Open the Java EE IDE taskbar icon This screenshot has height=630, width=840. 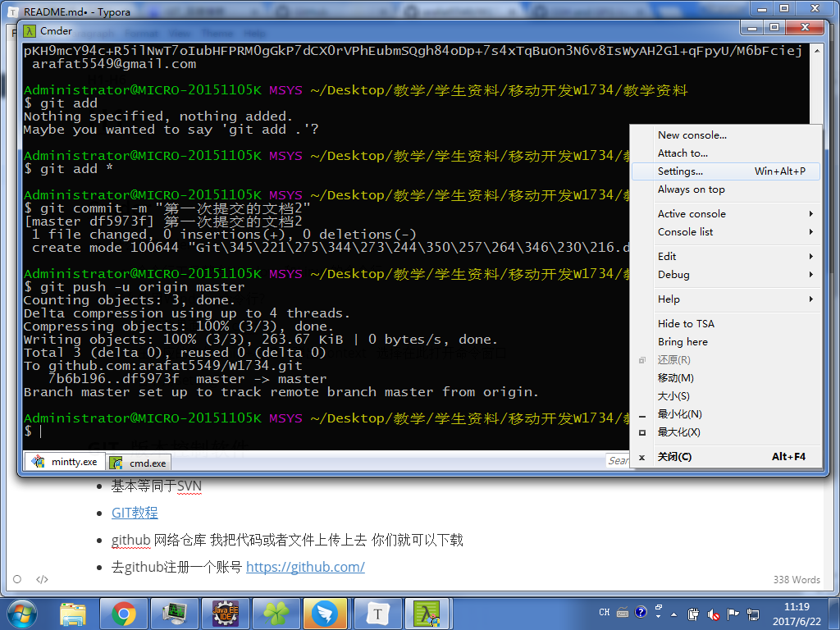225,614
